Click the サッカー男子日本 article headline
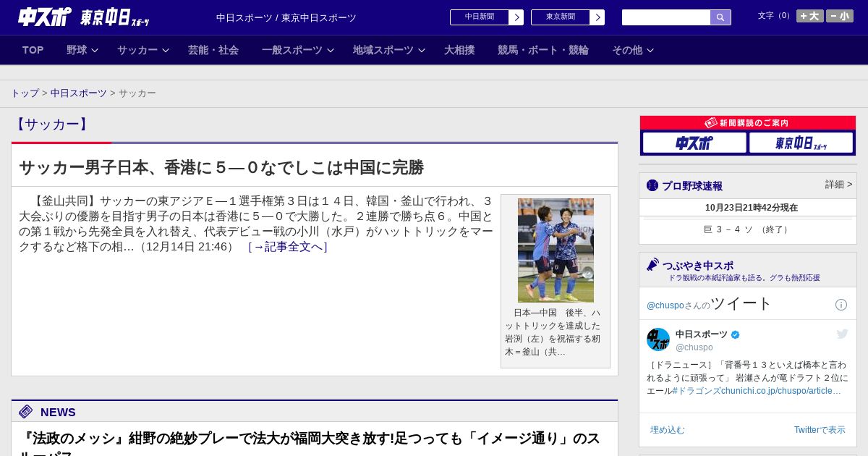This screenshot has width=868, height=456. (x=221, y=168)
